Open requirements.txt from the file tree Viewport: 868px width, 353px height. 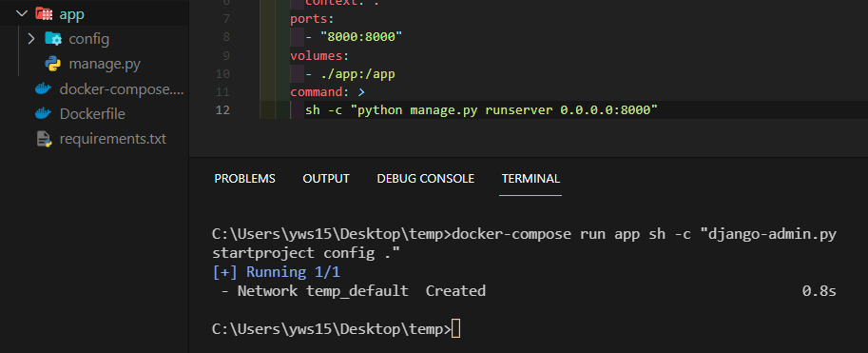click(112, 139)
